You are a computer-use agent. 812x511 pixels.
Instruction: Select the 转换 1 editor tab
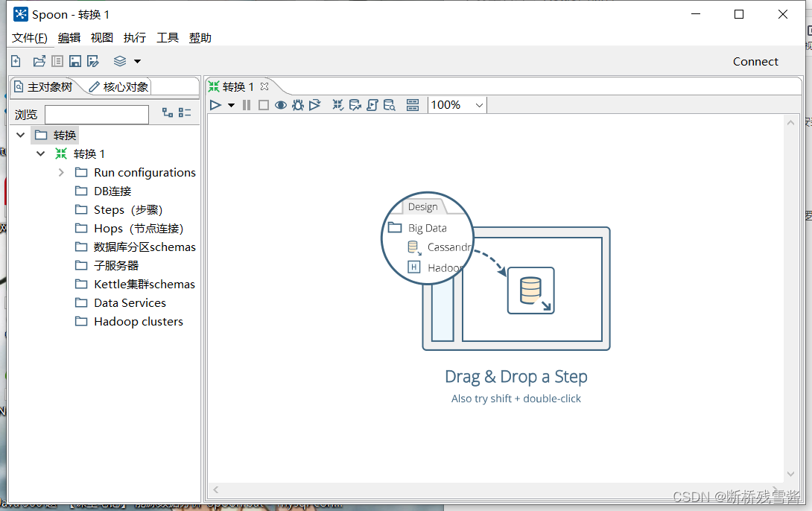232,86
